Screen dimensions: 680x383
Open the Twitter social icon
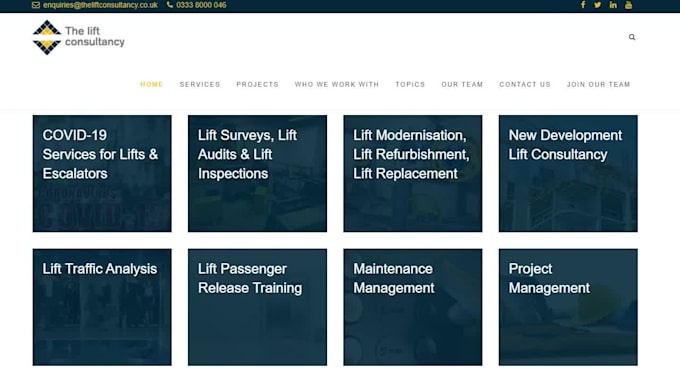click(598, 5)
